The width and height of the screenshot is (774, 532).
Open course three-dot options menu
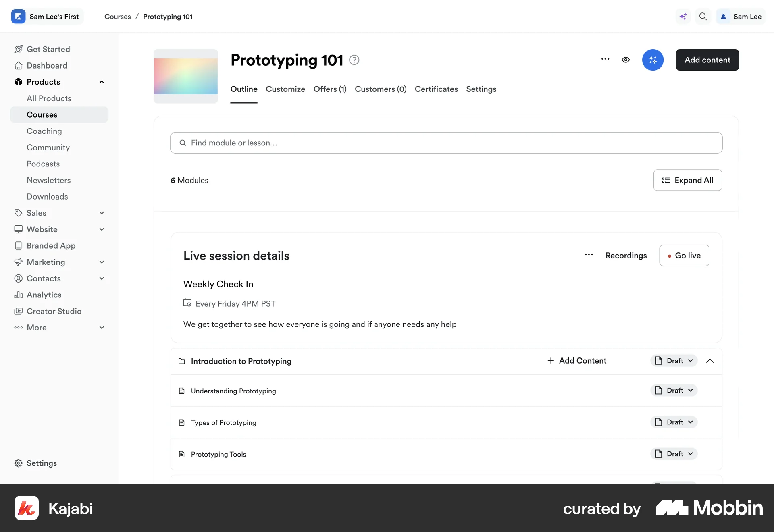[x=605, y=59]
